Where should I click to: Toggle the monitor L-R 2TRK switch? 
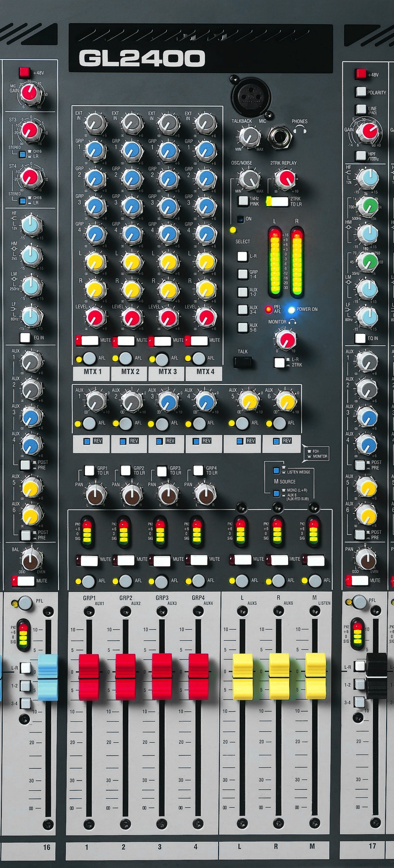coord(279,363)
